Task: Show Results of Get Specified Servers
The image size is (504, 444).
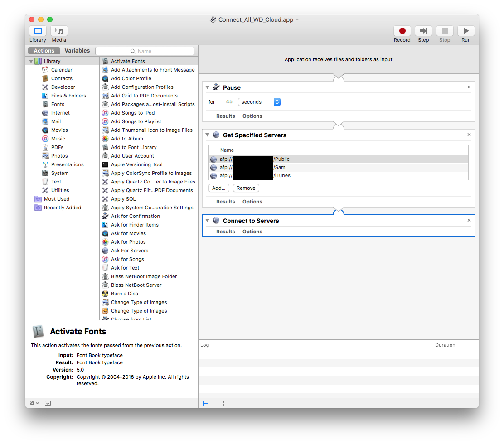Action: tap(225, 202)
